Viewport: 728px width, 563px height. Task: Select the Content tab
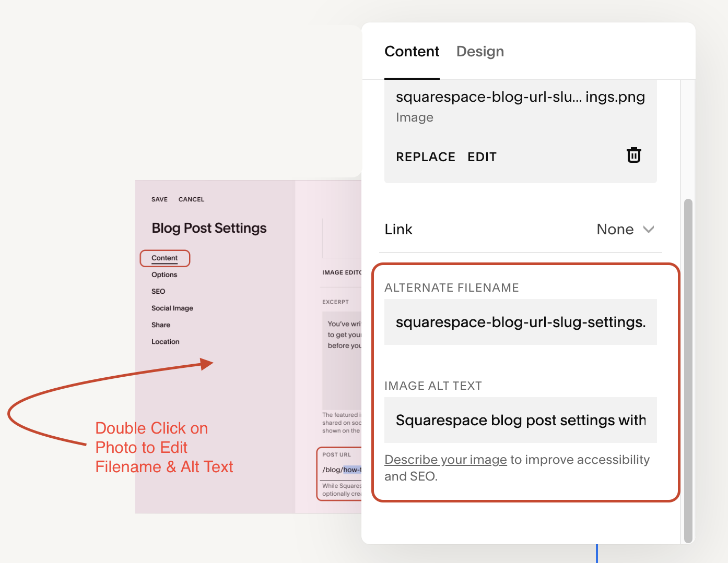pyautogui.click(x=412, y=52)
